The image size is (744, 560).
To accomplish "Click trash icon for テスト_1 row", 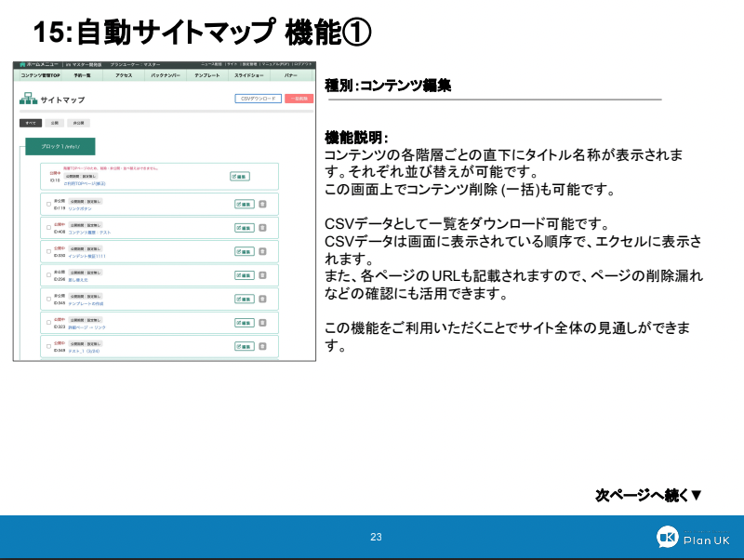I will point(262,346).
